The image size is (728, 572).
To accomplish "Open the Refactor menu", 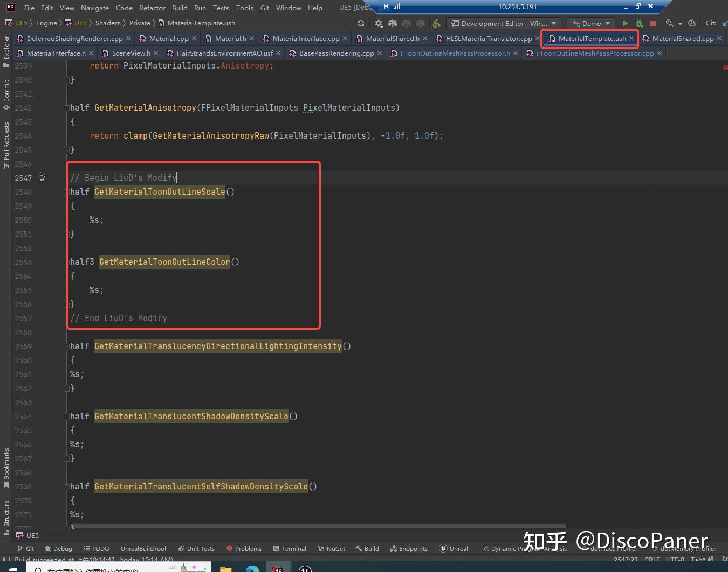I will pos(152,8).
